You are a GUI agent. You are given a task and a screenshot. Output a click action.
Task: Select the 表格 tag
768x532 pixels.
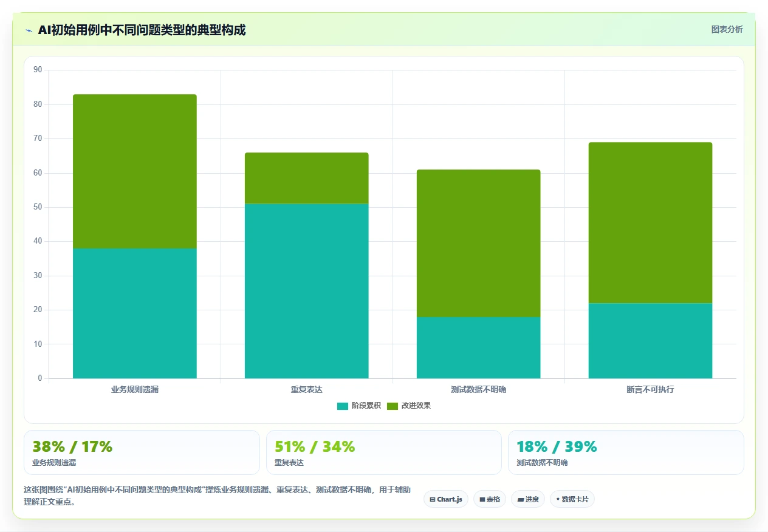490,499
